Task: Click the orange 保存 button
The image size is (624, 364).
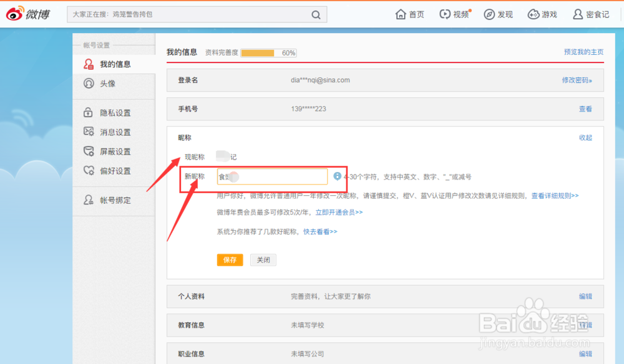Action: click(230, 260)
